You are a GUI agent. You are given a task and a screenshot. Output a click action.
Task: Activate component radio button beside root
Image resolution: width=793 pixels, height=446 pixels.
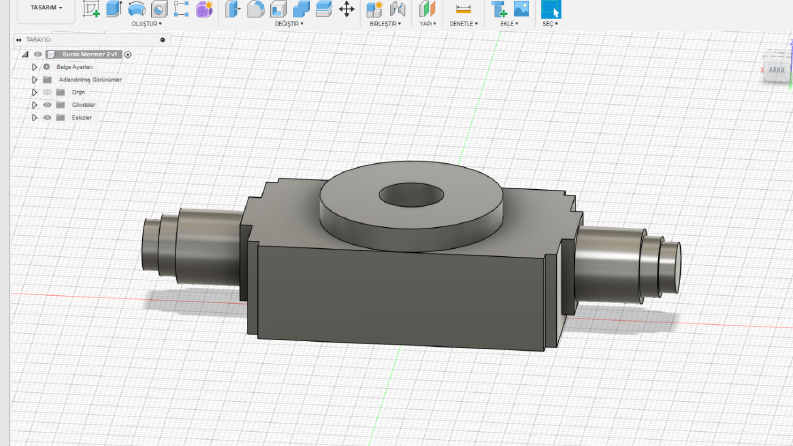(127, 55)
